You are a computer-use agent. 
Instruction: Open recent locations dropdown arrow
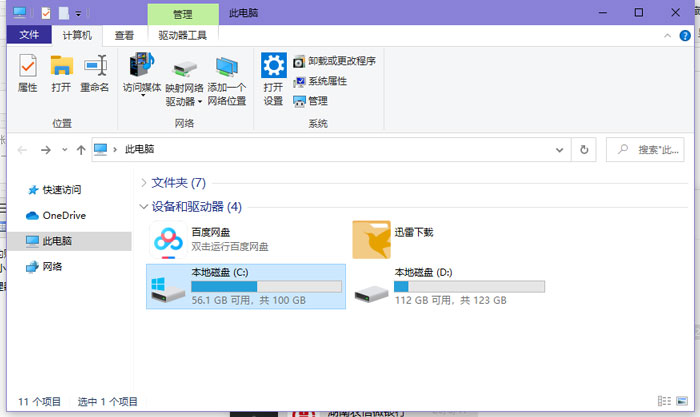pyautogui.click(x=65, y=150)
